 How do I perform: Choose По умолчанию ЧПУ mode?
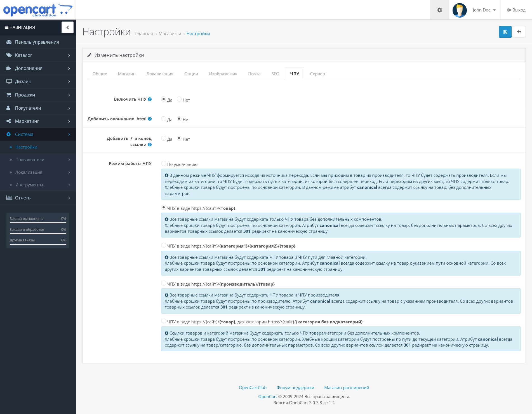(x=164, y=164)
